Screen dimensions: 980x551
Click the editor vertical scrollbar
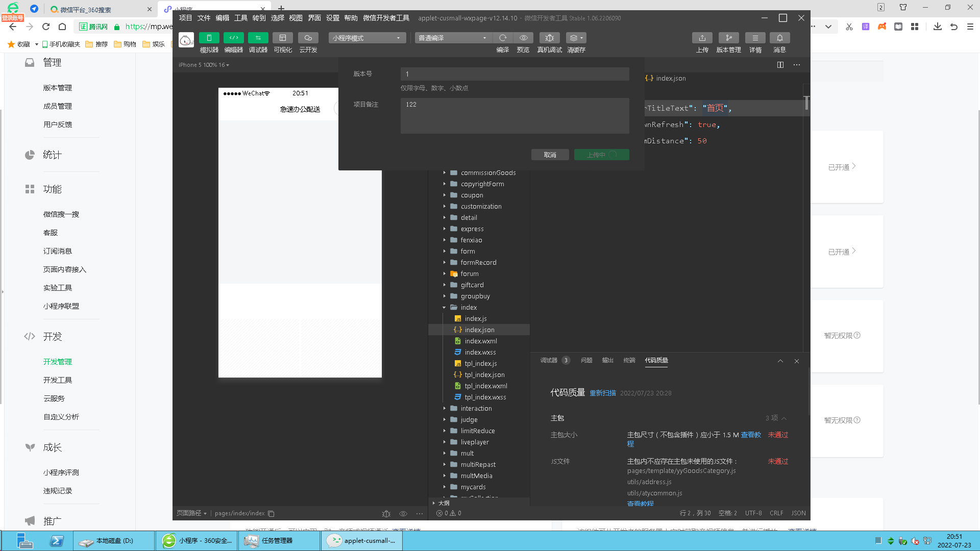[806, 103]
